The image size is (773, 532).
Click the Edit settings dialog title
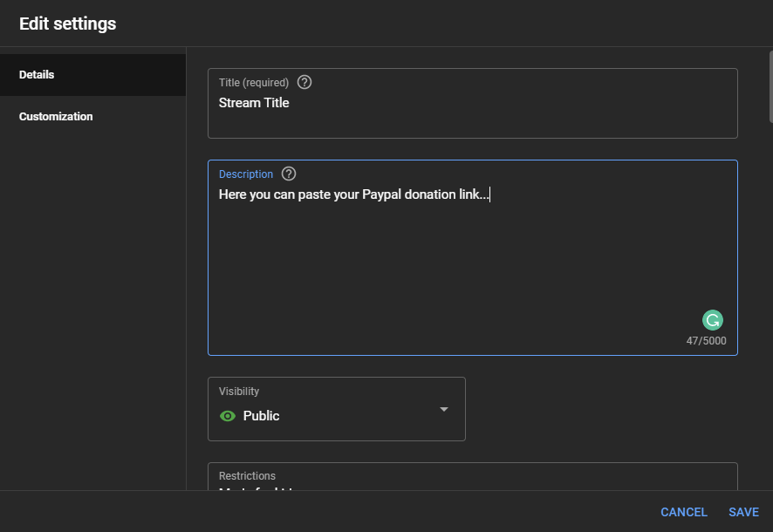click(x=67, y=24)
